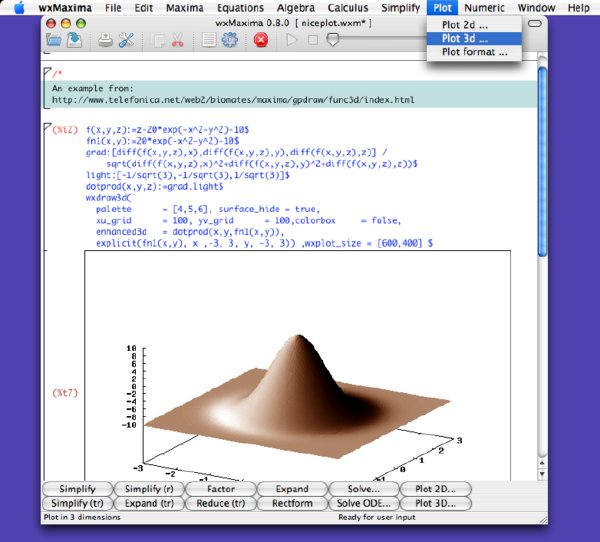The height and width of the screenshot is (542, 600).
Task: Choose Plot format ... menu entry
Action: [x=474, y=52]
